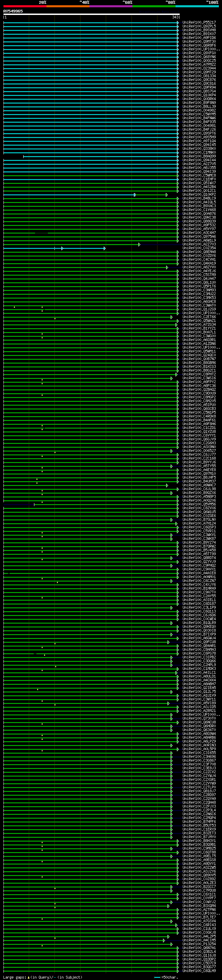
Task: Select hit label UniRef100_Q0DRK4
Action: [x=199, y=99]
